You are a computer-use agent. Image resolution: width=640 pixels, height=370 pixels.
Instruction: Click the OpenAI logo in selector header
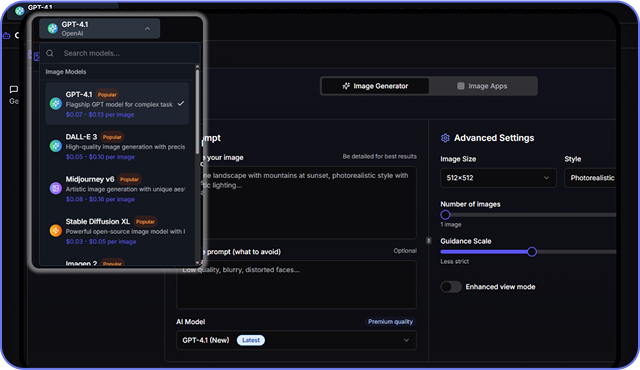[x=52, y=28]
